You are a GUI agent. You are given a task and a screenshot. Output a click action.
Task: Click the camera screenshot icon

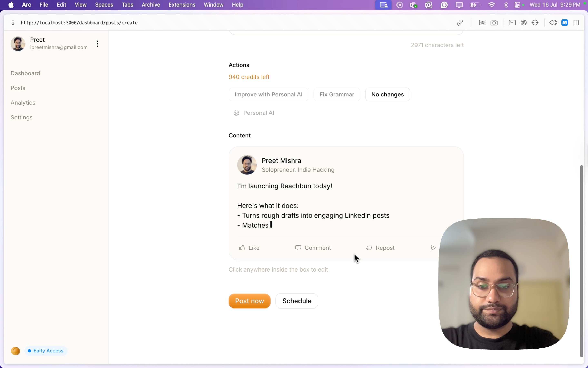(x=494, y=23)
